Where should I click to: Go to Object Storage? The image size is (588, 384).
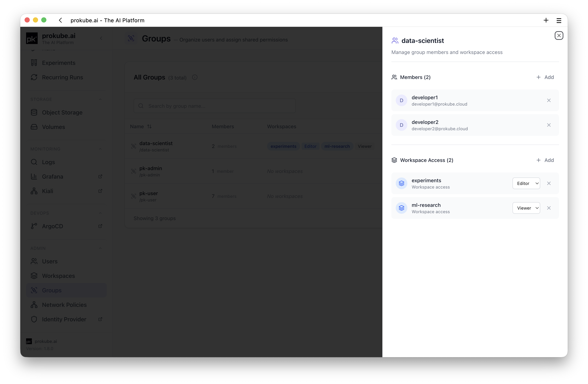coord(66,112)
